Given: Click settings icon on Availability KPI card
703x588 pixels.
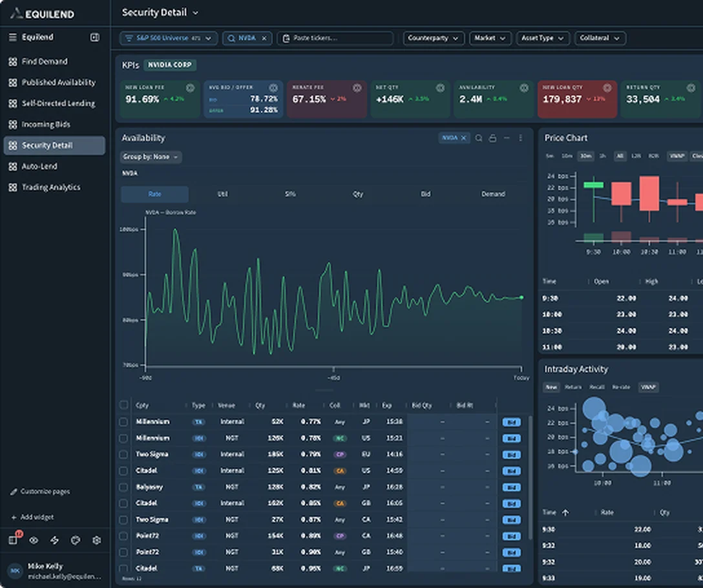Looking at the screenshot, I should [x=523, y=88].
